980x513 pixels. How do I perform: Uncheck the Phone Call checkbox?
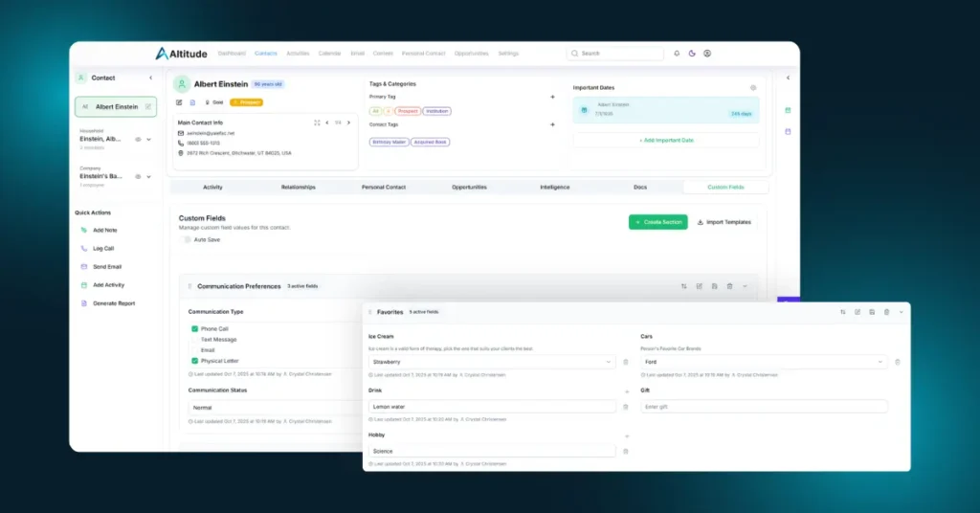click(194, 328)
